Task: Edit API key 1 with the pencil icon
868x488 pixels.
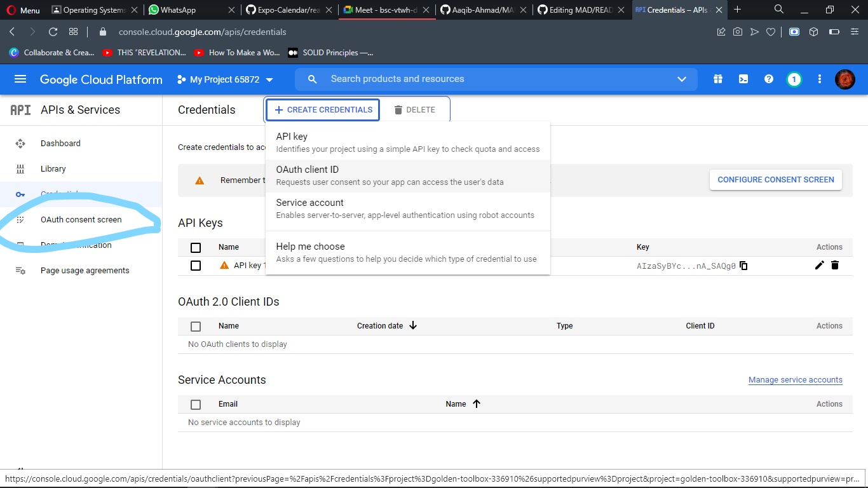Action: pyautogui.click(x=819, y=266)
